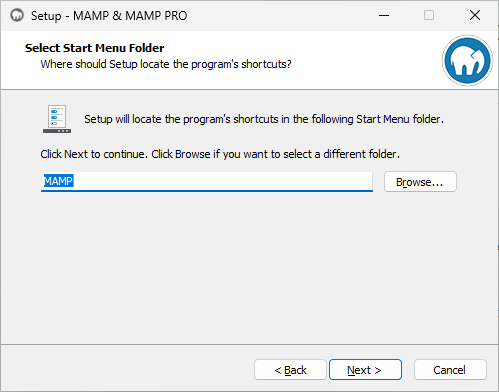The width and height of the screenshot is (499, 392).
Task: Click the 'Where should Setup locate' subtitle
Action: (166, 64)
